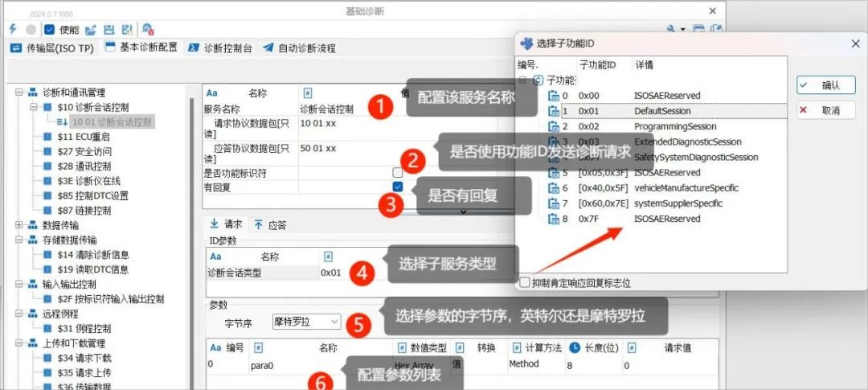The height and width of the screenshot is (390, 868).
Task: Open the 诊断控制台 tab
Action: (220, 48)
